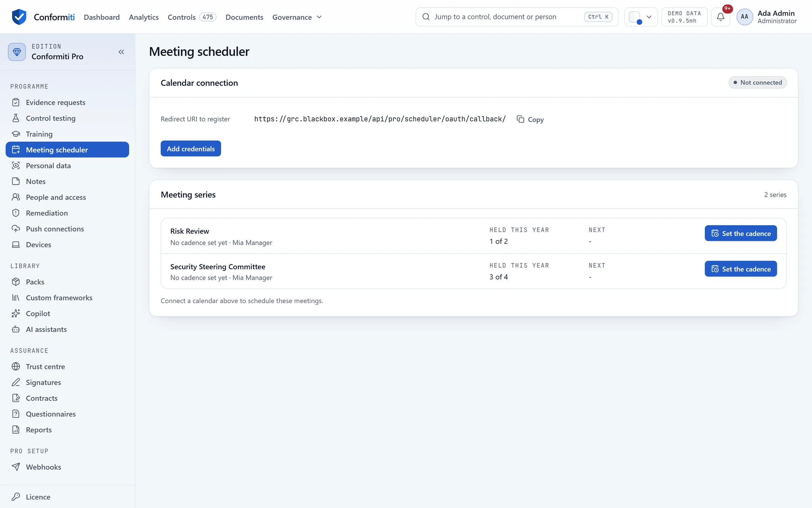Set the cadence for Security Steering Committee
Viewport: 812px width, 508px height.
tap(741, 269)
